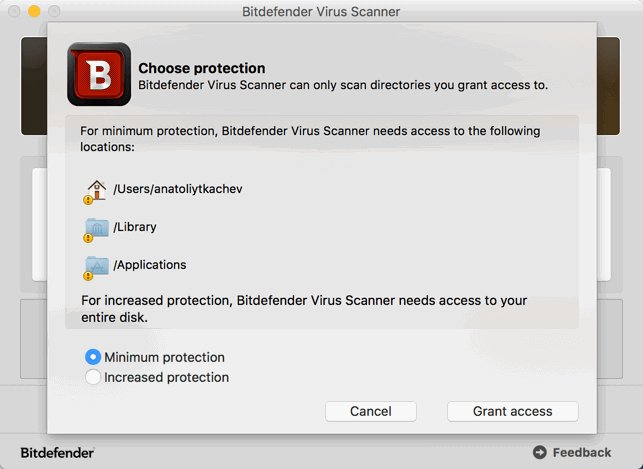643x469 pixels.
Task: Click the /Library path label
Action: 135,227
